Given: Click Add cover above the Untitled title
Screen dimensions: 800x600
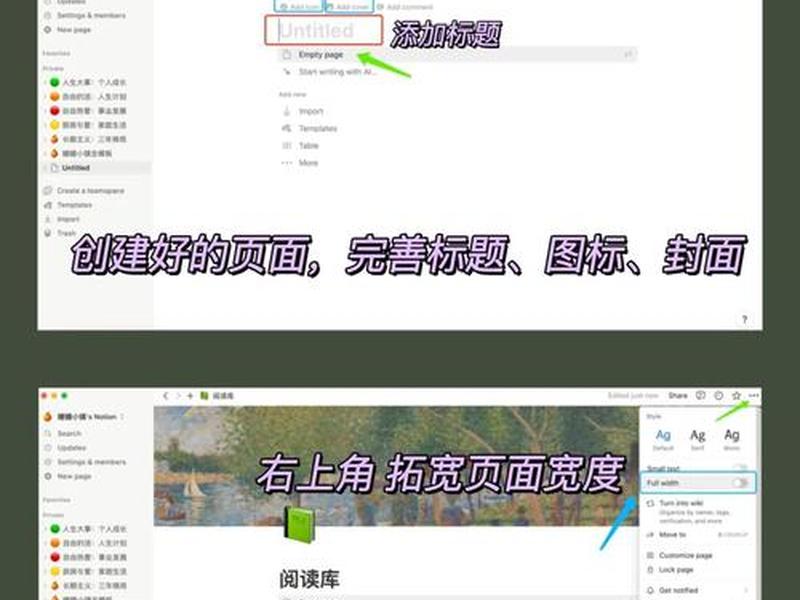Looking at the screenshot, I should click(x=349, y=7).
